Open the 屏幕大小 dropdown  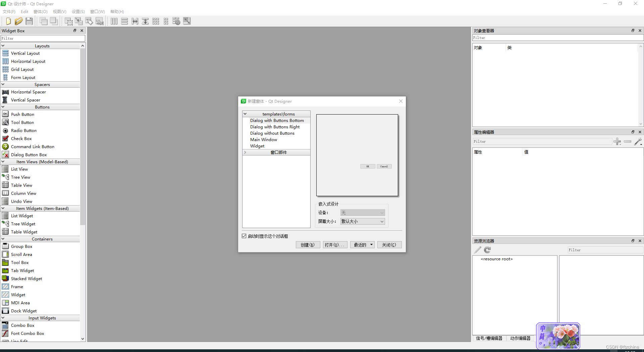coord(363,221)
